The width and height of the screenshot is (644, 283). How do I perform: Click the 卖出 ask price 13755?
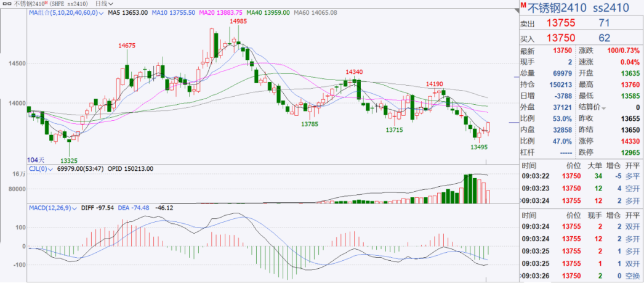tap(561, 23)
